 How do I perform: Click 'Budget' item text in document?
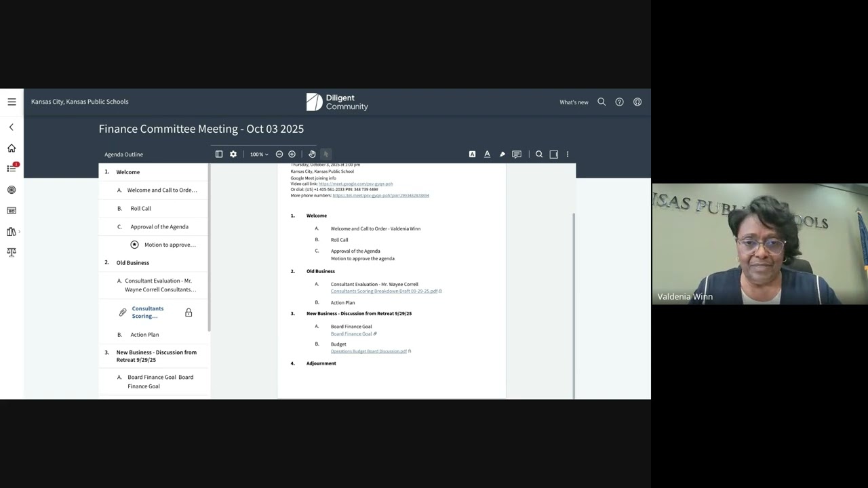pyautogui.click(x=338, y=344)
